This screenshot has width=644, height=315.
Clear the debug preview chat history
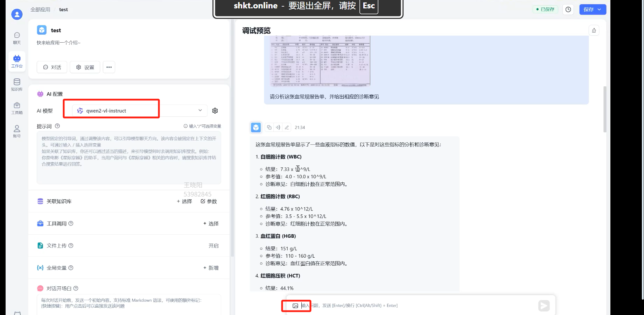(x=594, y=30)
